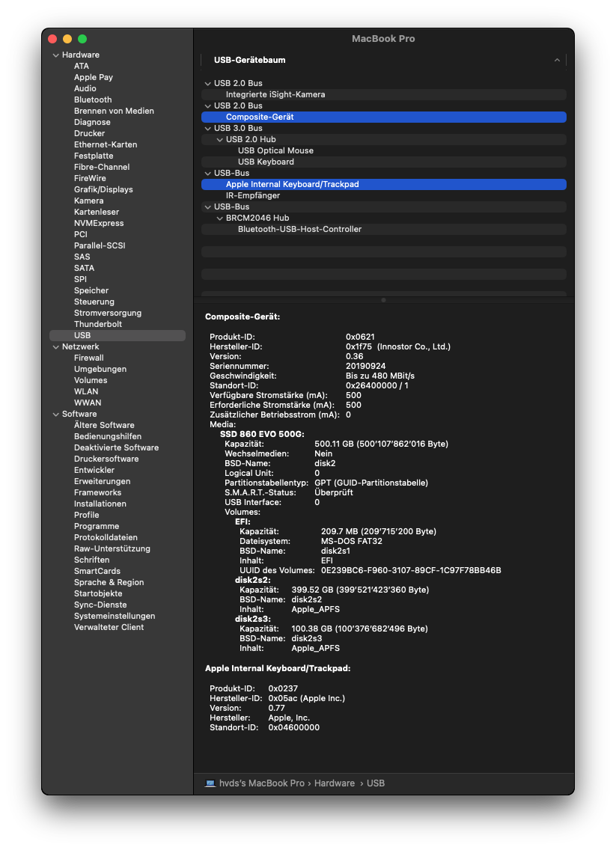The width and height of the screenshot is (616, 850).
Task: Click the disk2s3 volume heading
Action: [253, 619]
